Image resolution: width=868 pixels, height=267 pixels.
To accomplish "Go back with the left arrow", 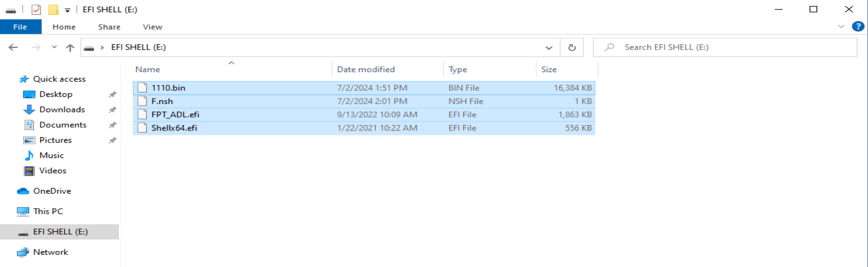I will coord(13,47).
